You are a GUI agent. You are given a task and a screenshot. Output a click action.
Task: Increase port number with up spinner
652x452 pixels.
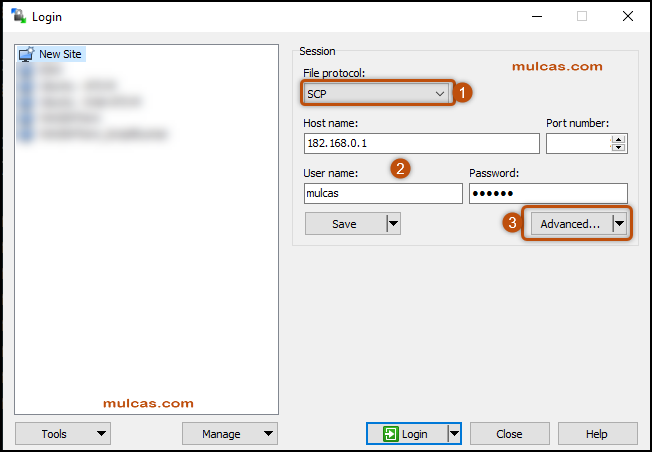point(618,139)
